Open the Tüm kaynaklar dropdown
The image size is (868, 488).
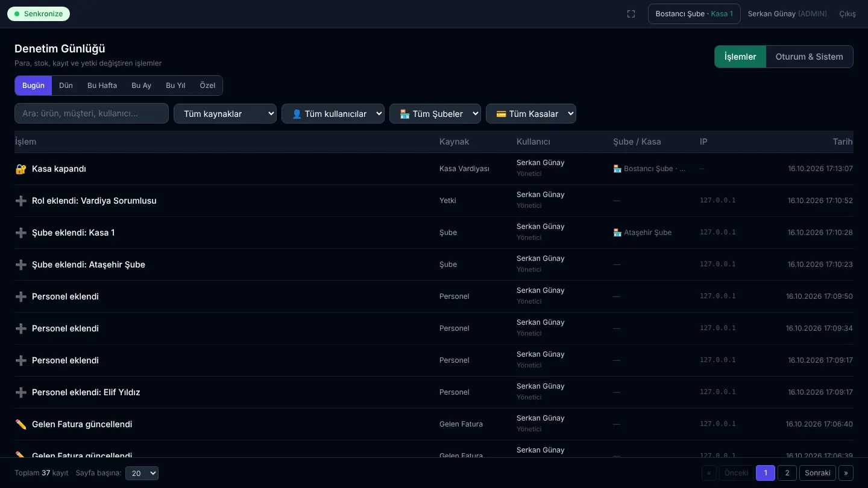[x=225, y=114]
